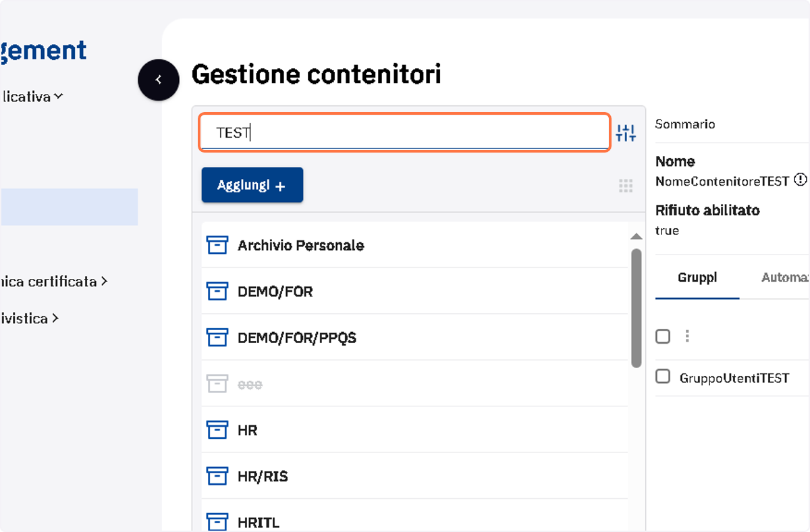Click the GruppoUtentiTEST group name

coord(734,378)
